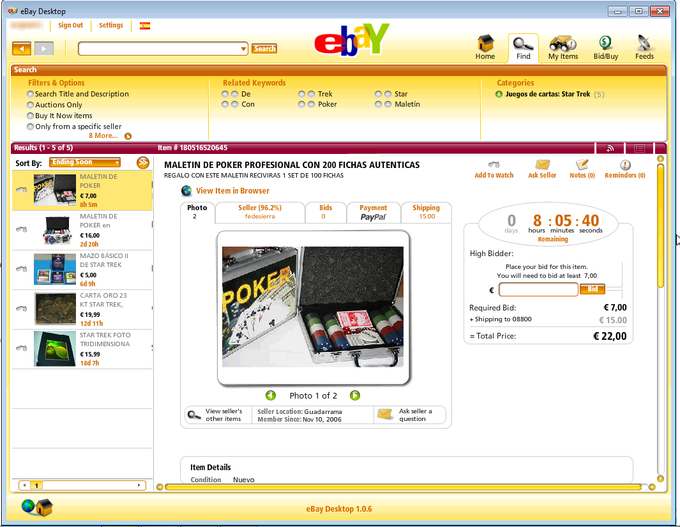
Task: Toggle first circle next to keyword Star
Action: pyautogui.click(x=378, y=94)
